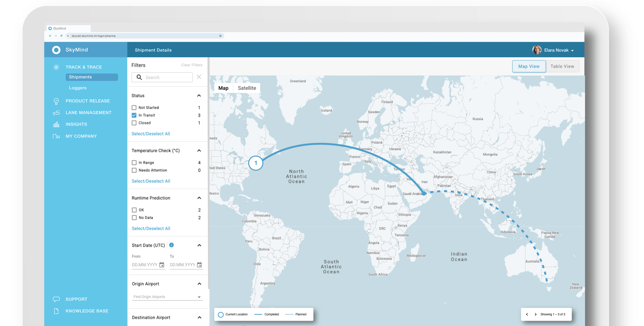
Task: Uncheck the In Transit status filter
Action: pyautogui.click(x=134, y=115)
